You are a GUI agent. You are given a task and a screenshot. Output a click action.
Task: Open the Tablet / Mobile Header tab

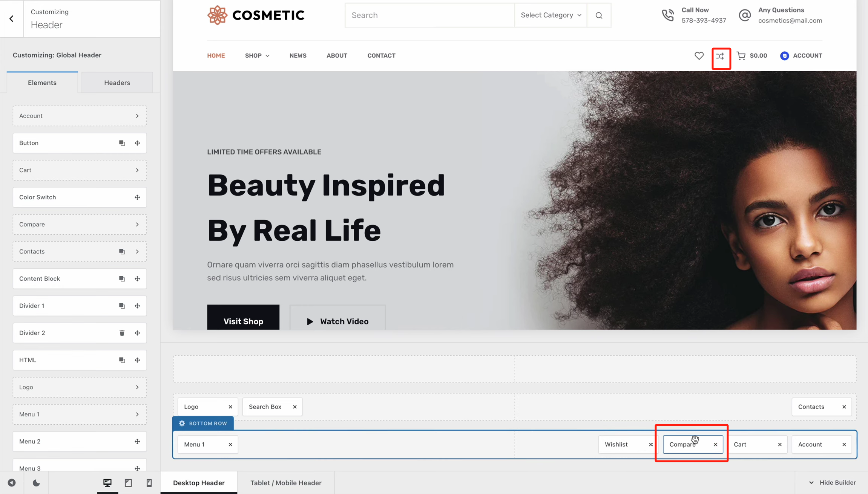click(x=285, y=483)
